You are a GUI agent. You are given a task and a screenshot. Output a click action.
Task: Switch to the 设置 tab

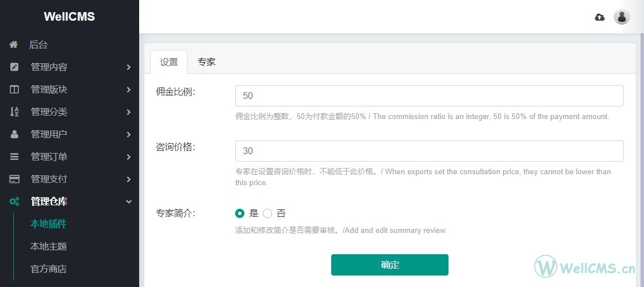[169, 62]
